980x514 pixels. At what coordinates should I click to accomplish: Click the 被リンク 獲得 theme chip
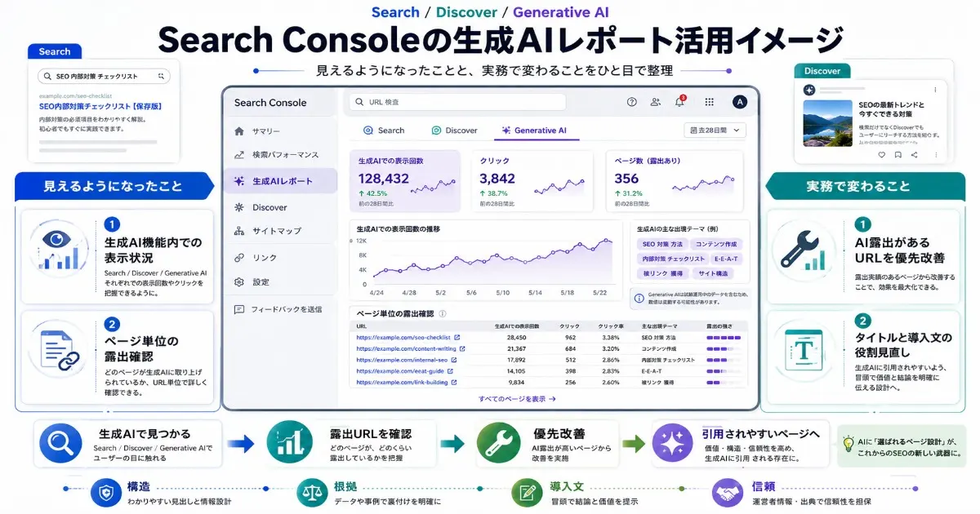pos(662,273)
